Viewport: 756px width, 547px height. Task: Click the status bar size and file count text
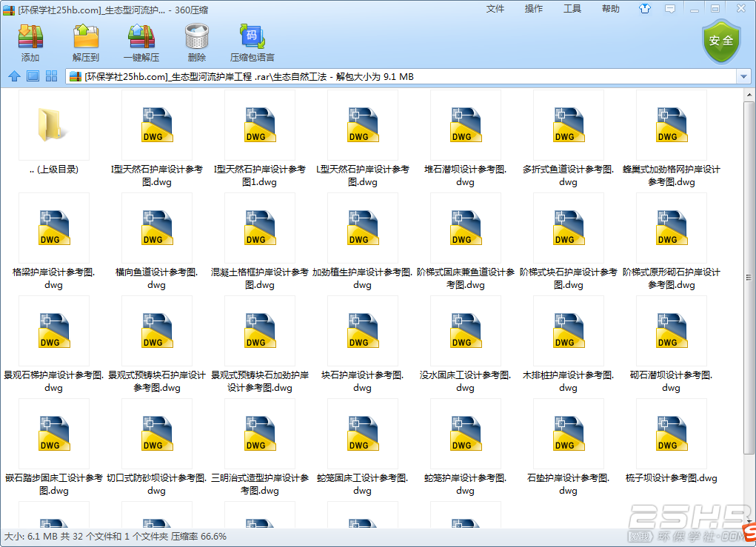(x=116, y=537)
